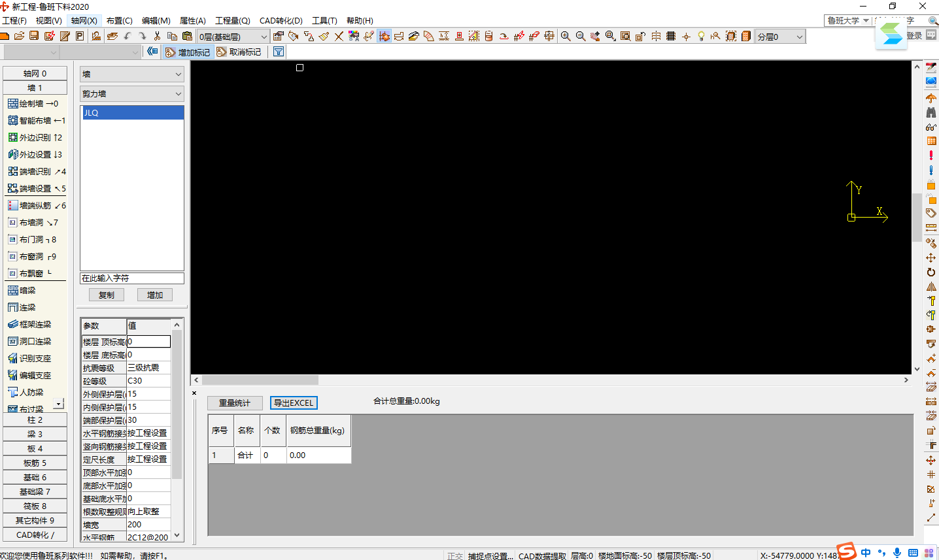This screenshot has width=939, height=560.
Task: Open the 分层0 dropdown
Action: tap(780, 37)
